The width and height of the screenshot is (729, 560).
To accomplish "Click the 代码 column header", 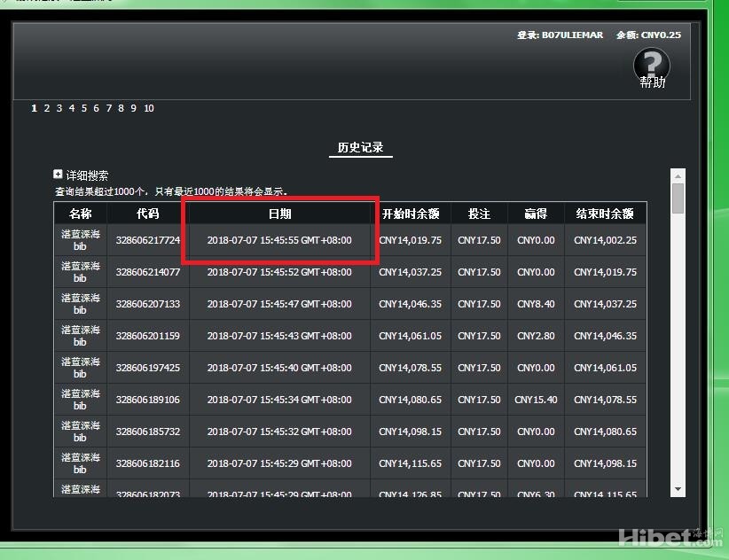I will tap(147, 214).
